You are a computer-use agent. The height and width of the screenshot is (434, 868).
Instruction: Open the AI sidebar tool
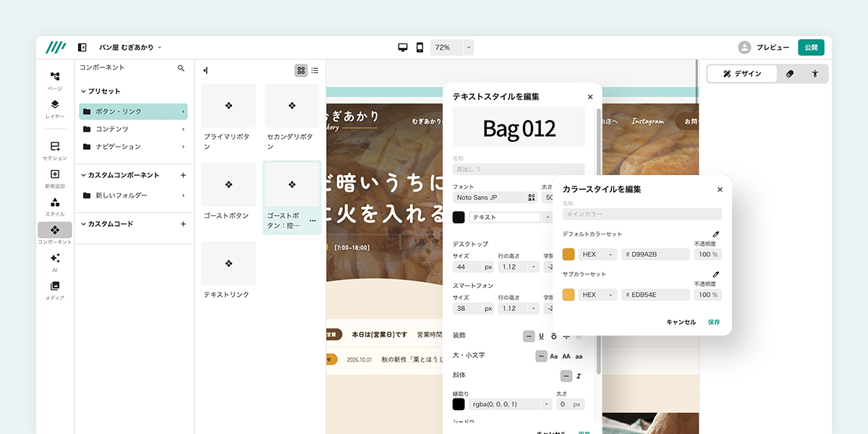pos(55,262)
